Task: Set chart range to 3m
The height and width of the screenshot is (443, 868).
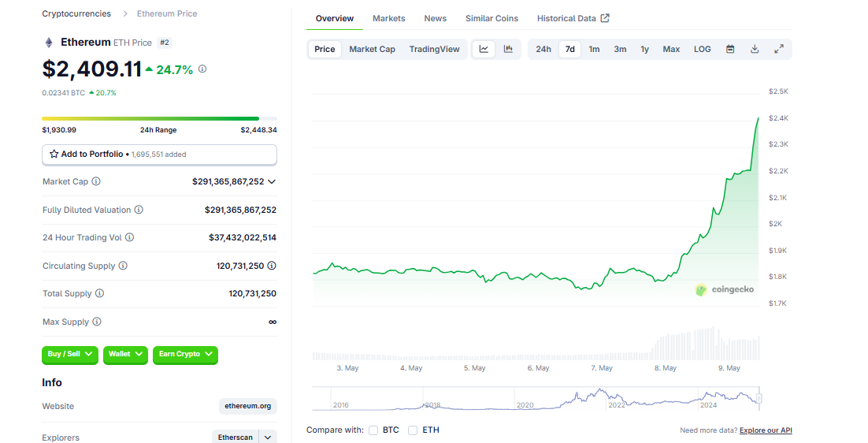Action: coord(620,49)
